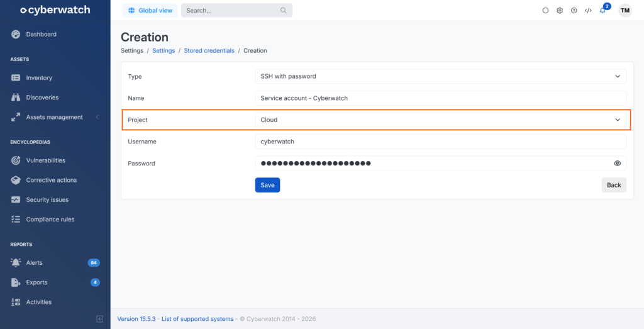Open the Project dropdown showing Cloud
644x329 pixels.
[440, 120]
